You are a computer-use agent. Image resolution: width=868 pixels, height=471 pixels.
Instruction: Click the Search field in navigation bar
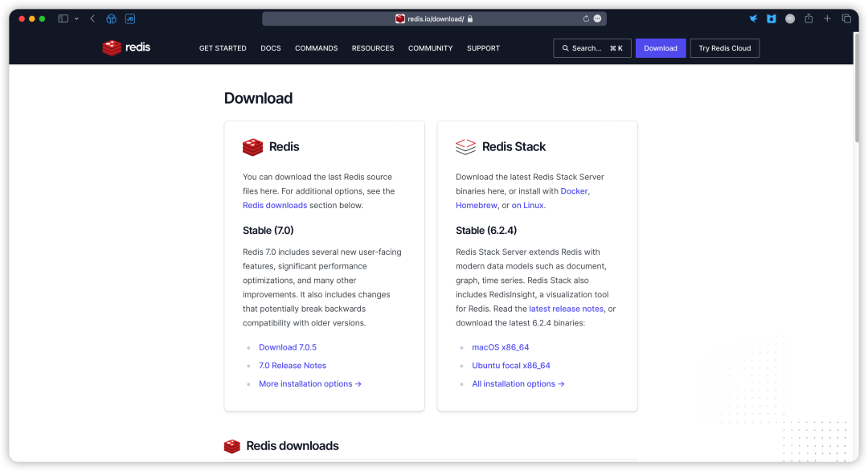pyautogui.click(x=592, y=47)
